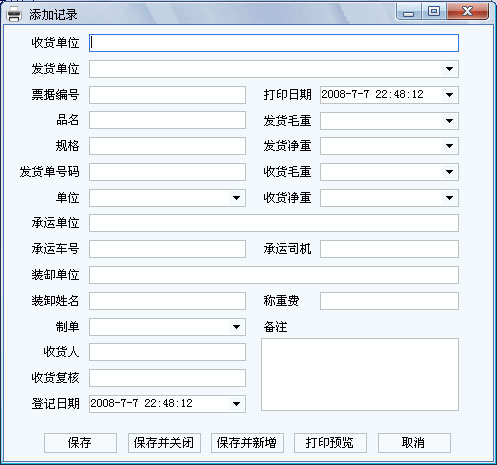Open the 收货净重 dropdown list
Screen dimensions: 497x465
click(x=449, y=198)
